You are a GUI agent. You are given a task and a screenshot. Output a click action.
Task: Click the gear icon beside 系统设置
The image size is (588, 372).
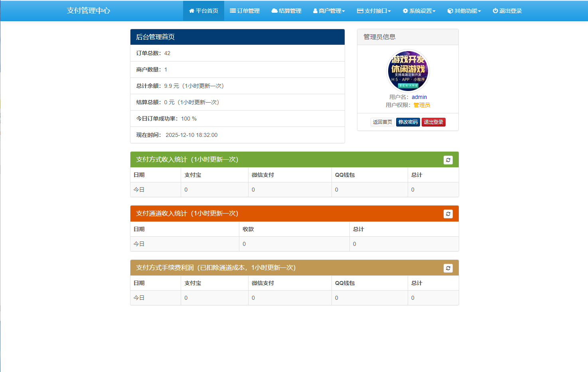tap(405, 11)
